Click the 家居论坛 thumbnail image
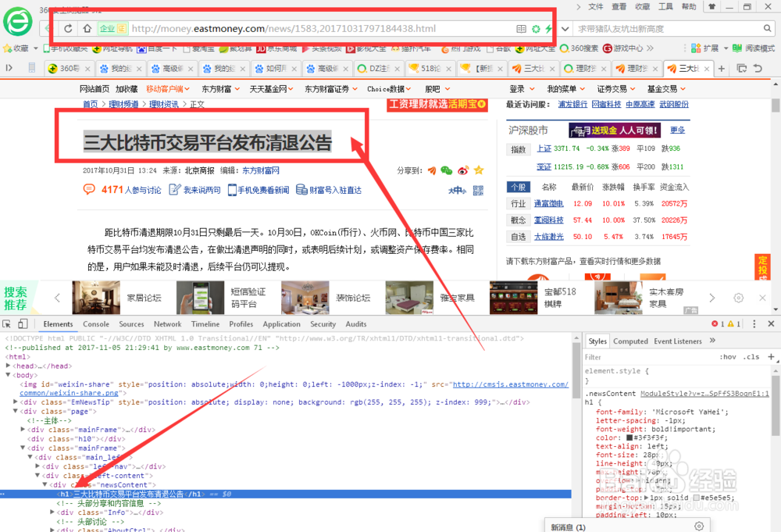 (96, 298)
